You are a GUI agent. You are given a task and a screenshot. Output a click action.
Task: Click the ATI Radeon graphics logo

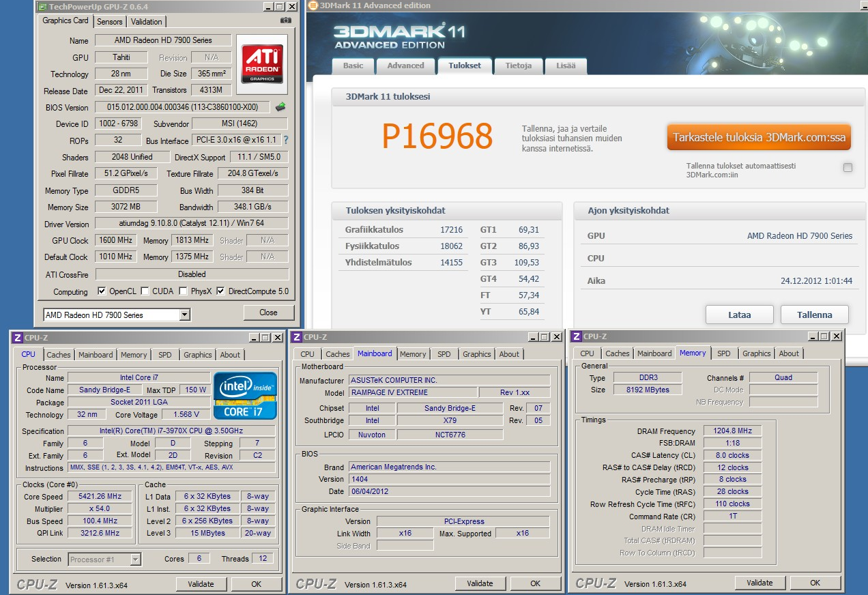pos(262,63)
